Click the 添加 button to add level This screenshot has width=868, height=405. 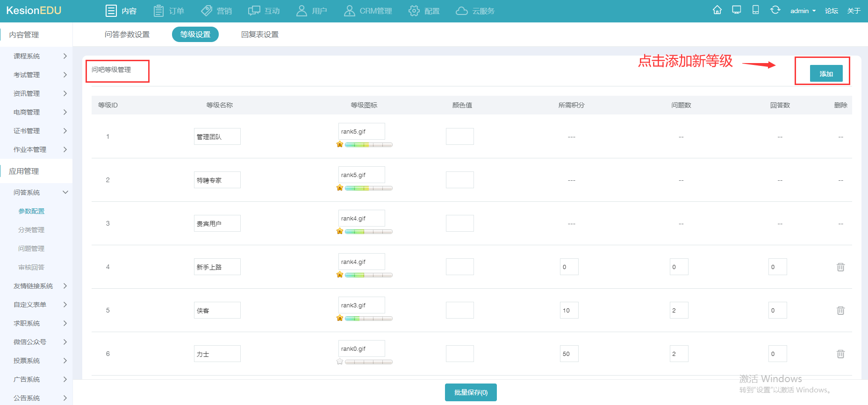[x=826, y=74]
